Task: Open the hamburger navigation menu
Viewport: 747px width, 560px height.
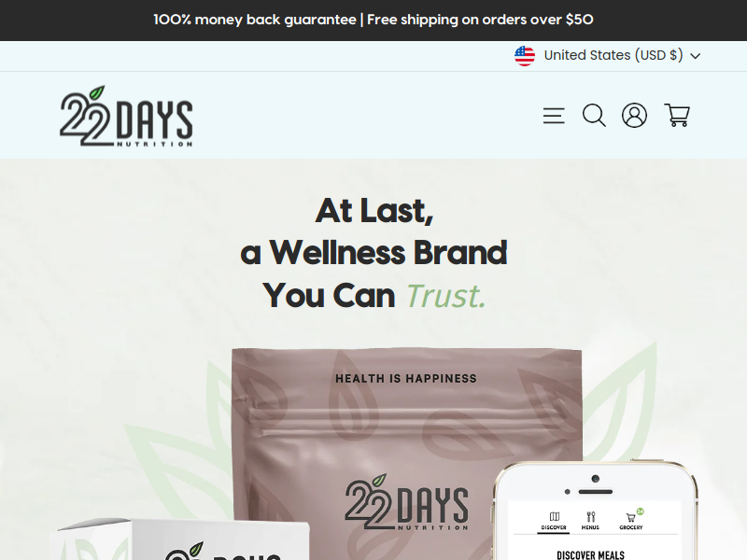Action: 554,116
